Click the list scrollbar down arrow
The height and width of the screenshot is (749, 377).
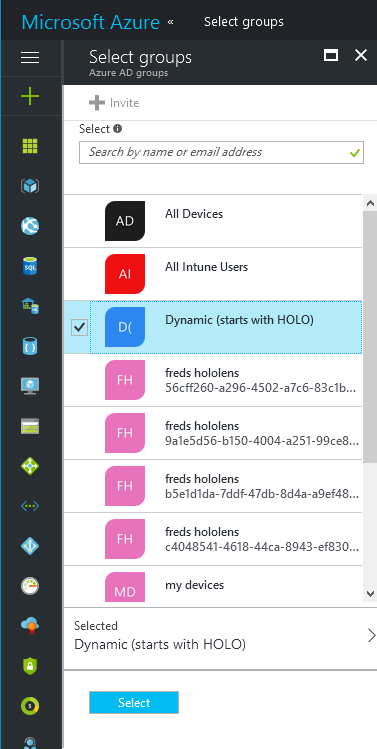tap(370, 594)
